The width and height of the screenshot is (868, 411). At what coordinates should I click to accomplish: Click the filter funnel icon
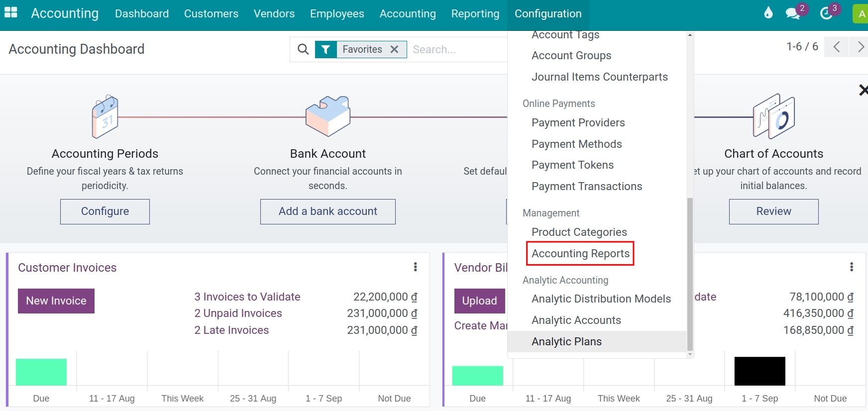(326, 49)
